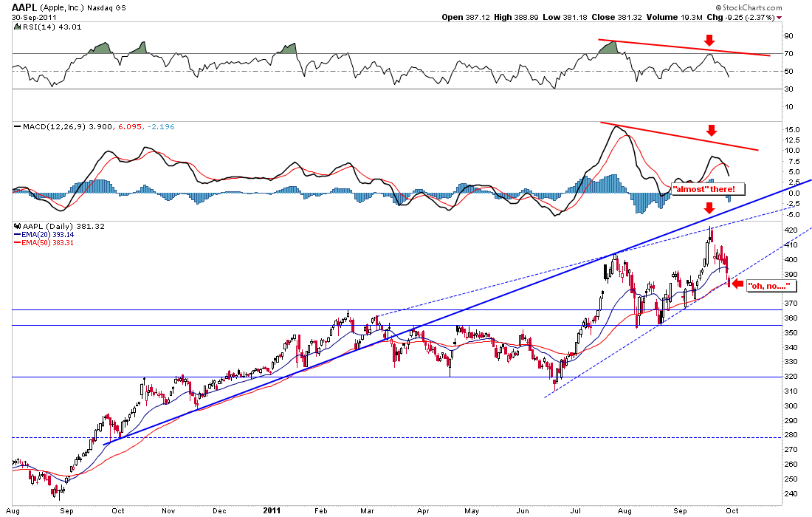Click the 400 price axis label

pyautogui.click(x=791, y=259)
